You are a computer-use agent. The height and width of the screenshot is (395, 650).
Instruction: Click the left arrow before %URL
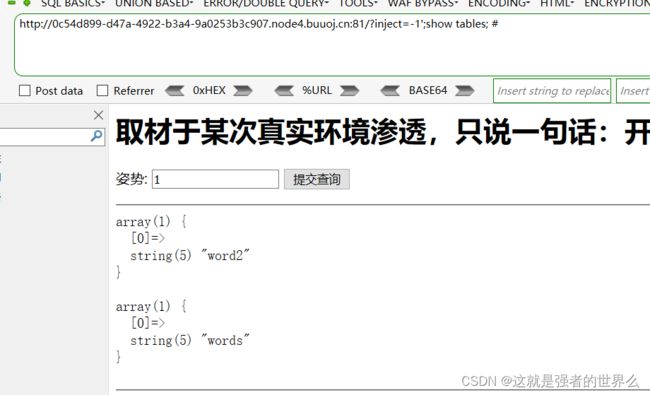pos(284,90)
